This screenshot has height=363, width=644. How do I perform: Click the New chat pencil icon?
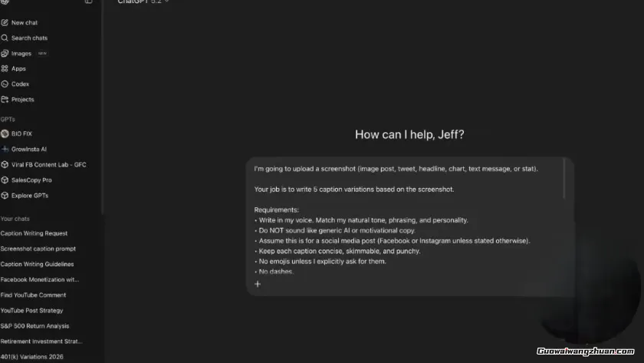(5, 23)
